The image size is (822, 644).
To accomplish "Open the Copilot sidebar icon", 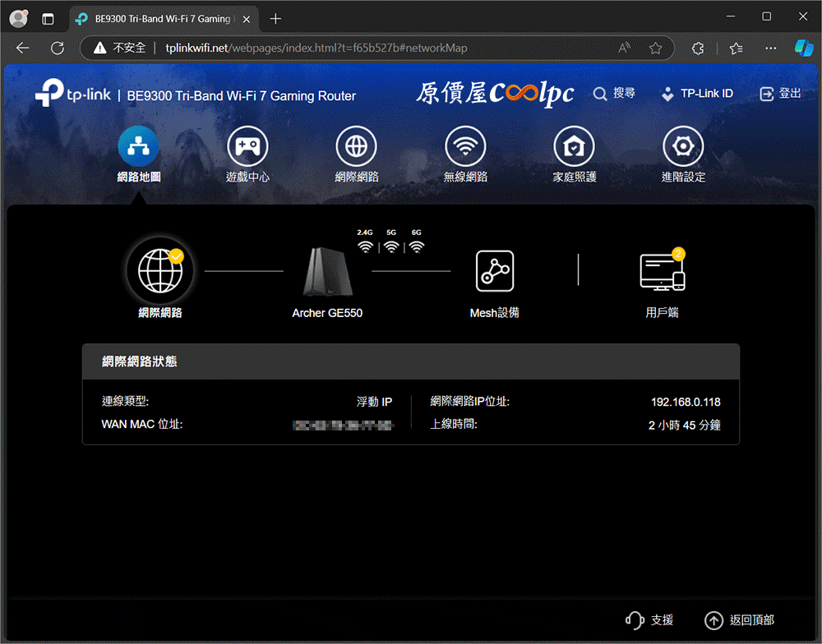I will tap(804, 48).
